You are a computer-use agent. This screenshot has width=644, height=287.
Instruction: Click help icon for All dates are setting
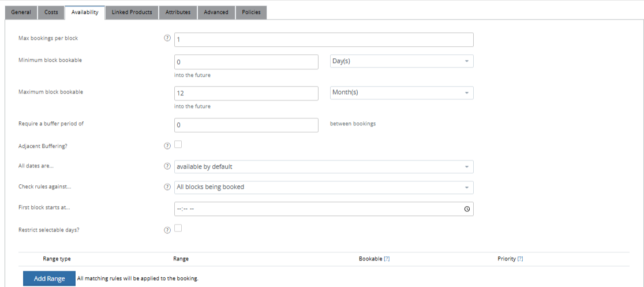pos(167,166)
